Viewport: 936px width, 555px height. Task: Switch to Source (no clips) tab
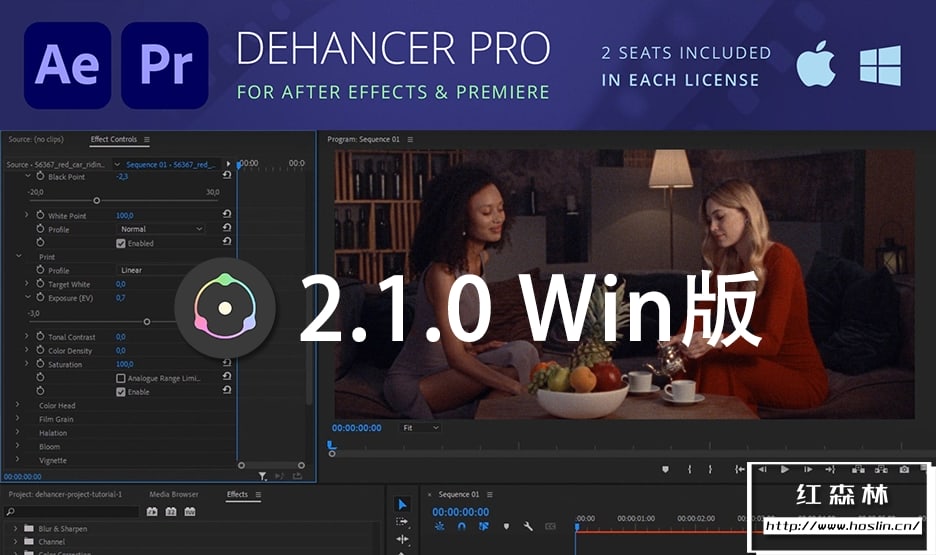[36, 139]
